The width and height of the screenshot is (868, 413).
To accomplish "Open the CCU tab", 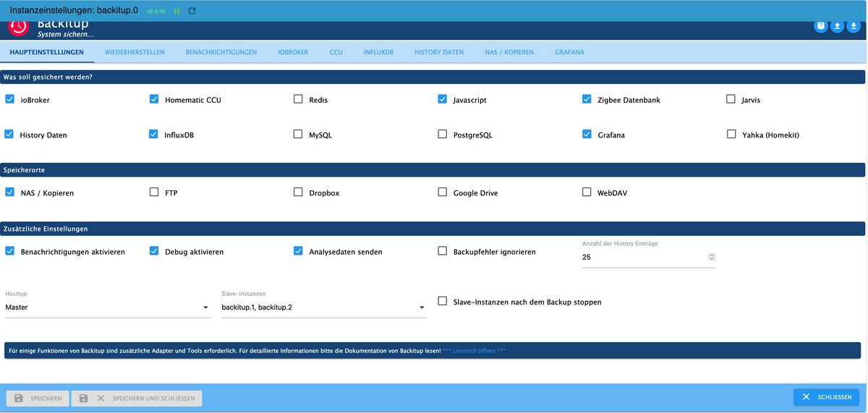I will coord(336,52).
